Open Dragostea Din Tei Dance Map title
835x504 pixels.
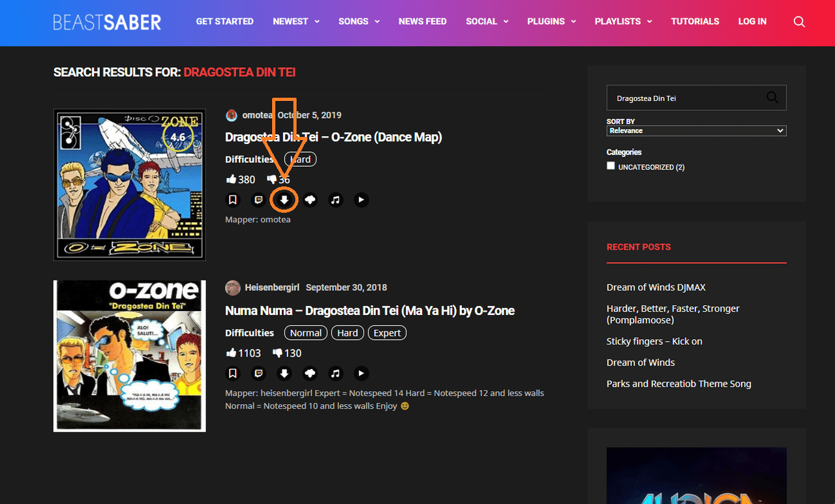[333, 137]
